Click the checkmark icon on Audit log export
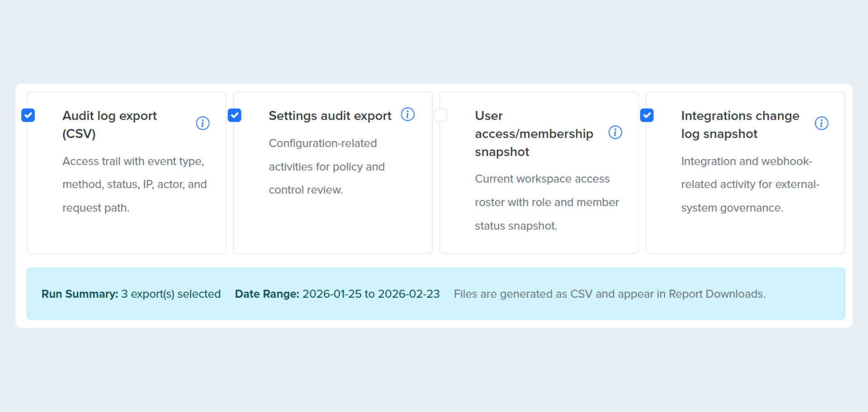The image size is (868, 412). click(x=28, y=115)
